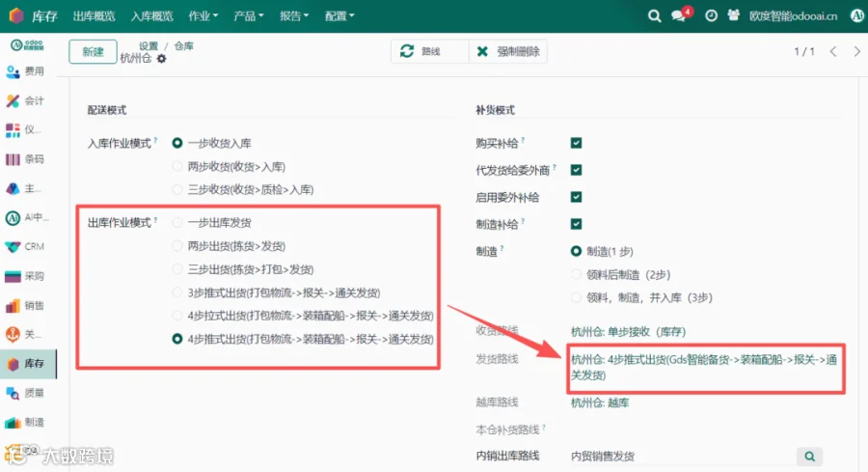Click the gear icon next to 杭州仓

[161, 59]
